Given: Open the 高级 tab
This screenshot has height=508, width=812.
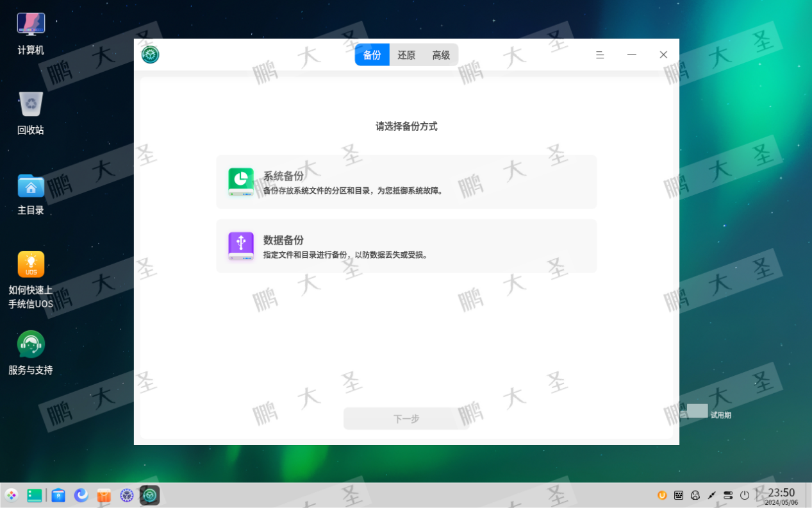Looking at the screenshot, I should (441, 55).
